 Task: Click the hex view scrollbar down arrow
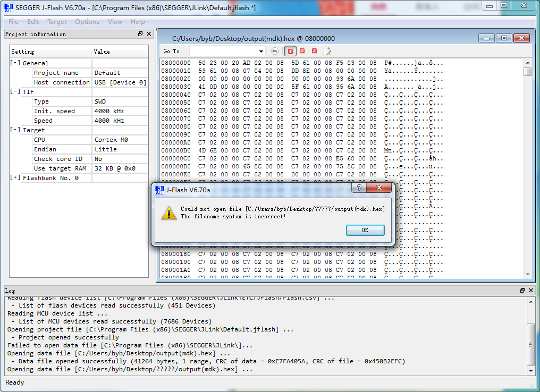pyautogui.click(x=528, y=275)
